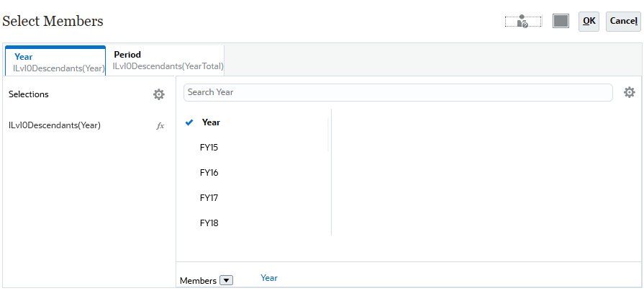This screenshot has width=644, height=296.
Task: Click the Year parent member label
Action: pos(211,122)
